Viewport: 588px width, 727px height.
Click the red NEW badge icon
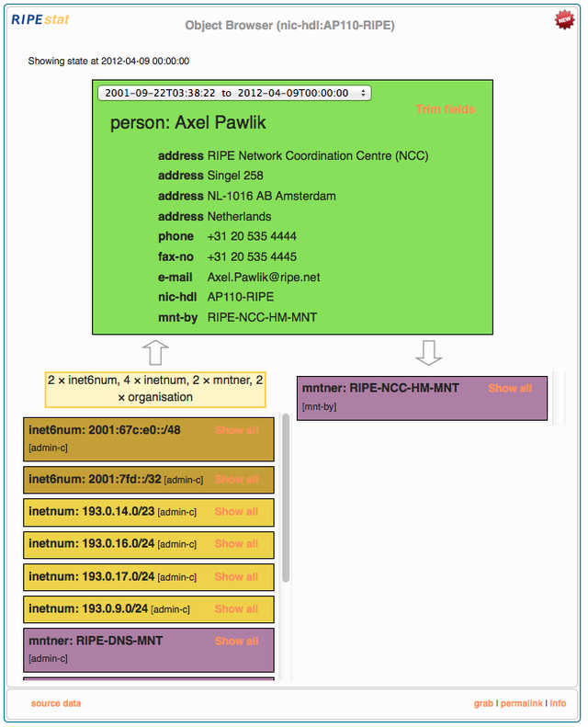pos(564,20)
